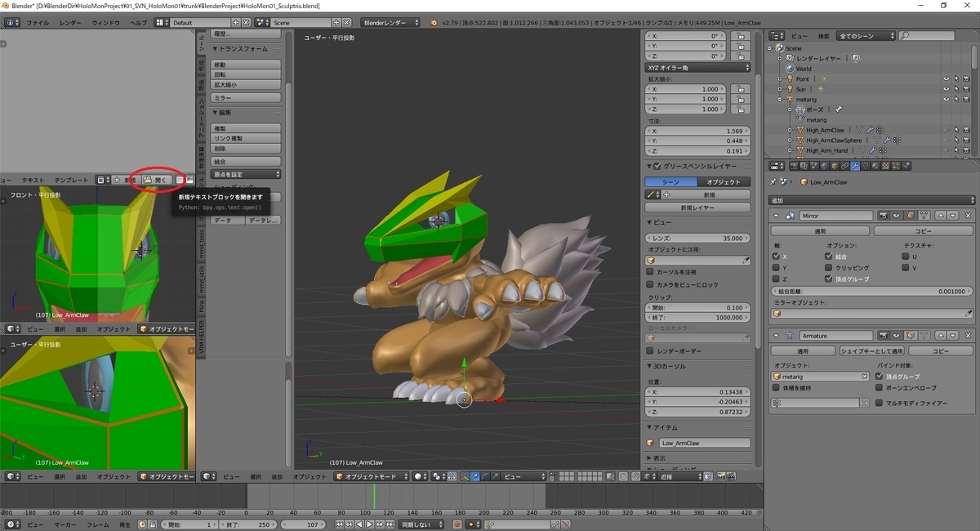The height and width of the screenshot is (531, 980).
Task: Click the 統合 distance value field 0.001000
Action: tap(872, 290)
